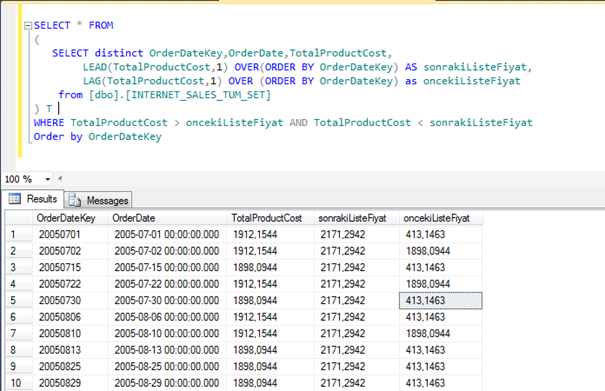Click the Results grid icon
The image size is (605, 391).
coord(15,199)
